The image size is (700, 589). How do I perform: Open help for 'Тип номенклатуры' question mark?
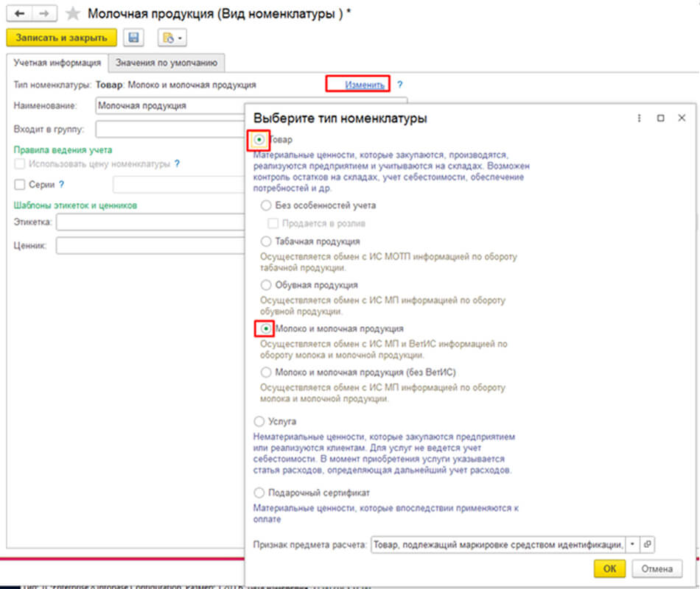click(400, 85)
